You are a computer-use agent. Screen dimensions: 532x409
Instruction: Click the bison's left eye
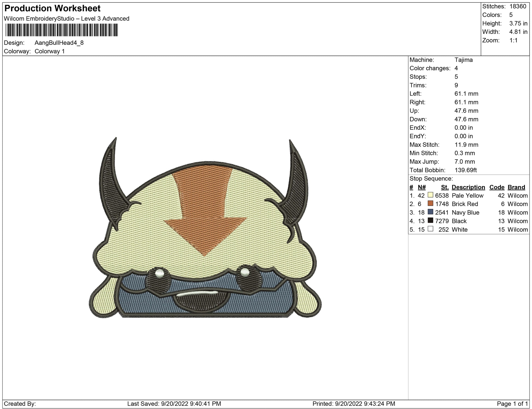(x=159, y=279)
